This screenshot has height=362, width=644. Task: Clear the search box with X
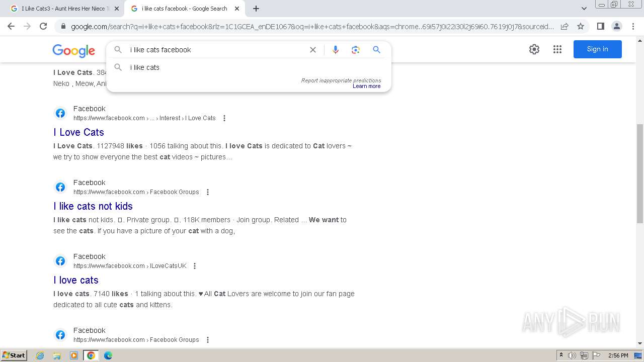tap(313, 50)
